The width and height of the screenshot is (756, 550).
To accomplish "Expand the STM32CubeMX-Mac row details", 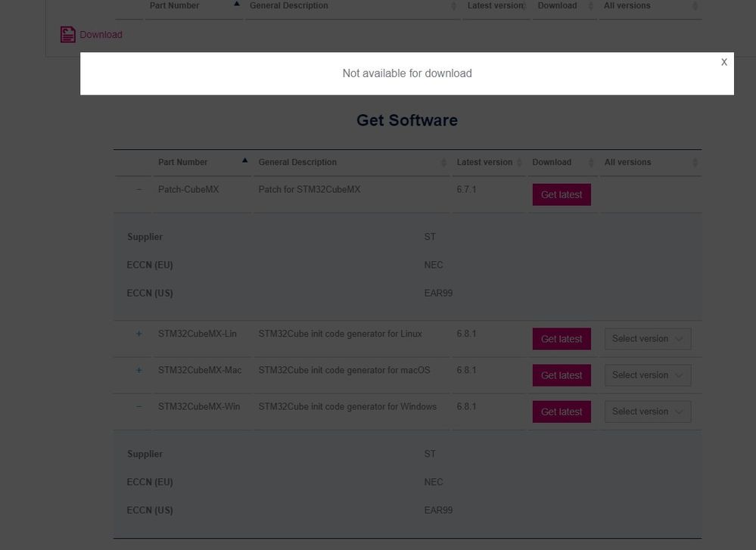I will [x=138, y=370].
